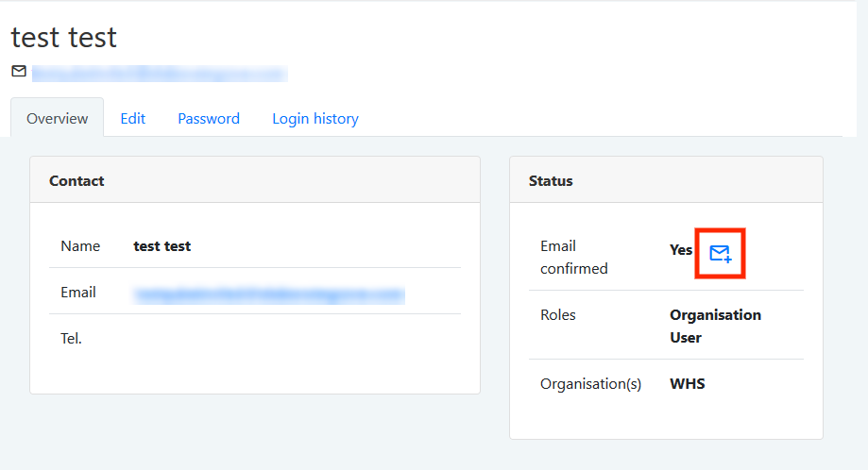Screen dimensions: 868x470
Task: Click the resend confirmation email icon
Action: [x=721, y=252]
